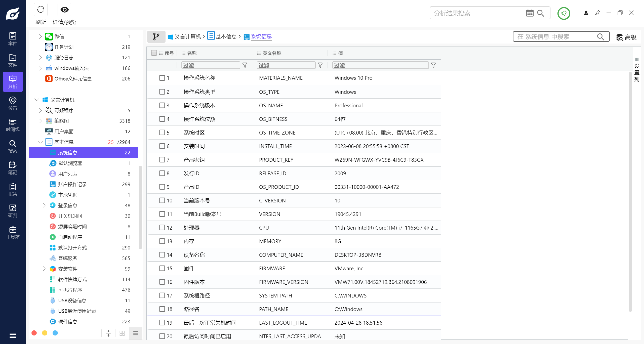Click the green shield icon at top right
Viewport: 644px width, 344px height.
[563, 13]
